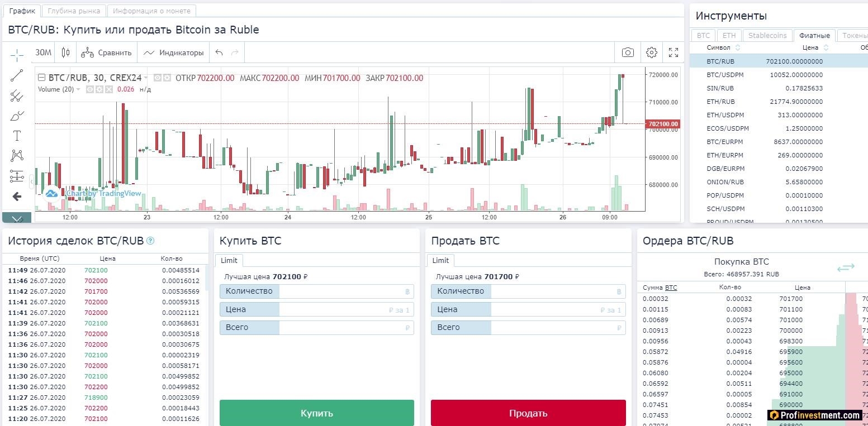868x426 pixels.
Task: Open BTC/RUB series format settings
Action: (x=166, y=78)
